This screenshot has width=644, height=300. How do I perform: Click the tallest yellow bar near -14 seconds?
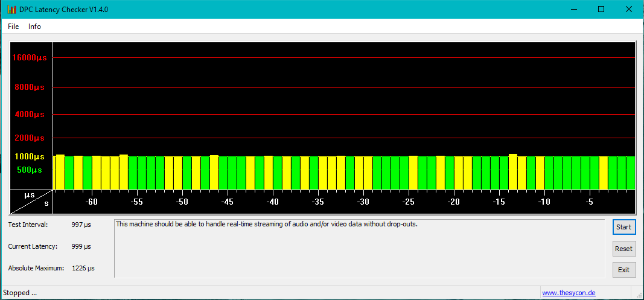(512, 172)
